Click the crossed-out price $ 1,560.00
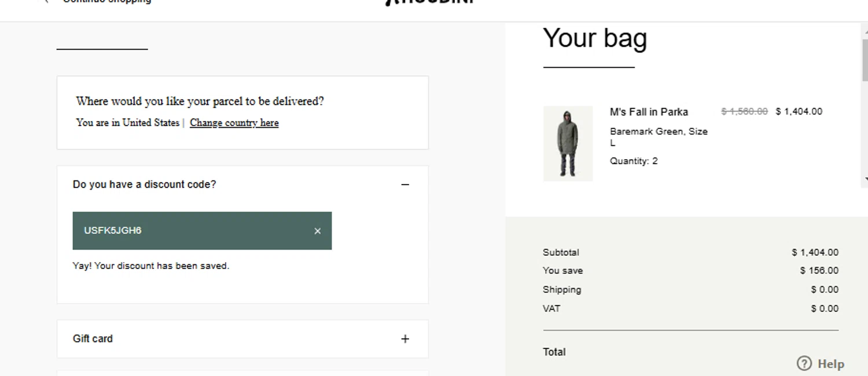 click(744, 112)
